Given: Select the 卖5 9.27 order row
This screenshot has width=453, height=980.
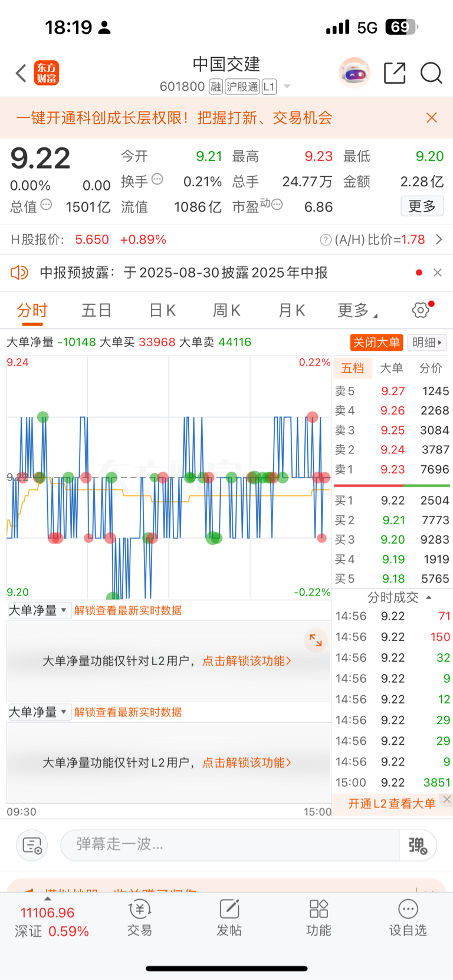Looking at the screenshot, I should (x=392, y=391).
